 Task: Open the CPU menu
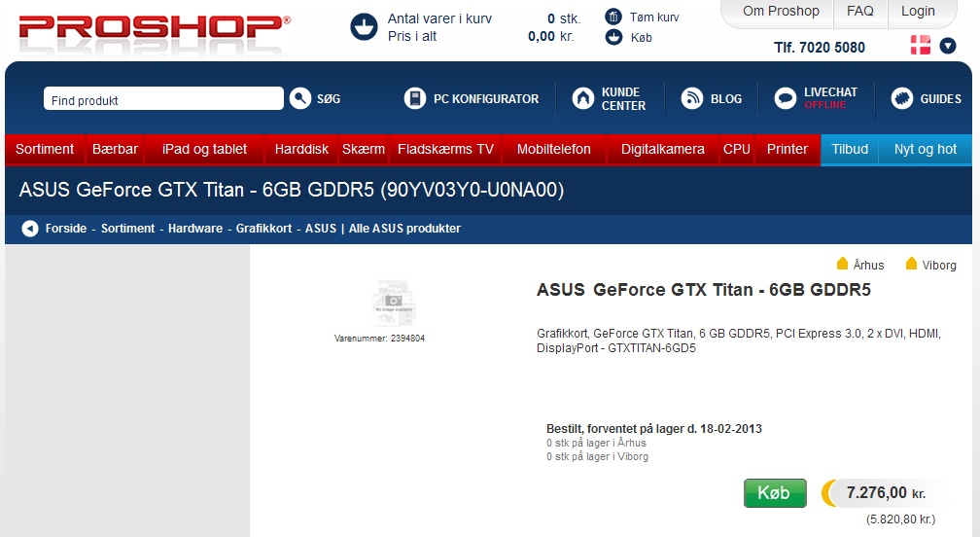pyautogui.click(x=736, y=149)
